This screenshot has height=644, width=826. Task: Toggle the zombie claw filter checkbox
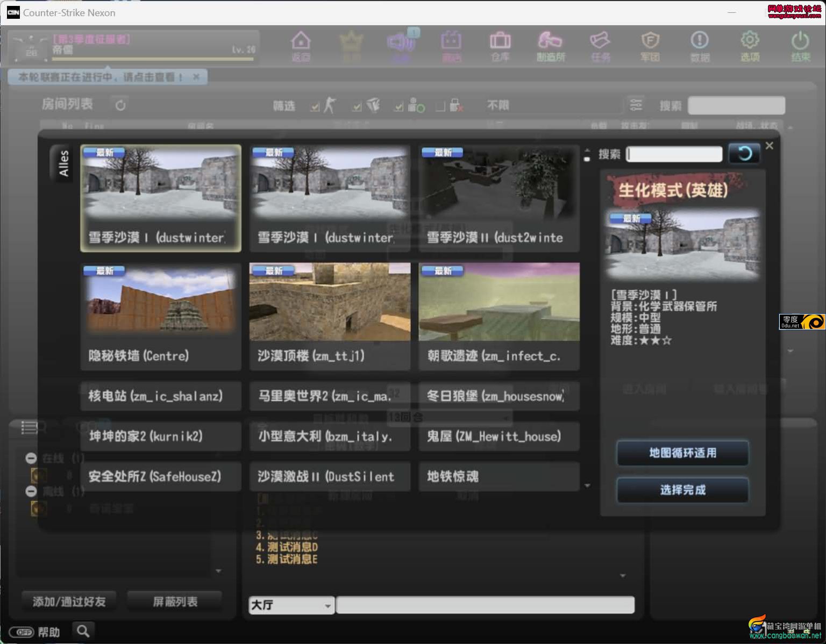(357, 107)
